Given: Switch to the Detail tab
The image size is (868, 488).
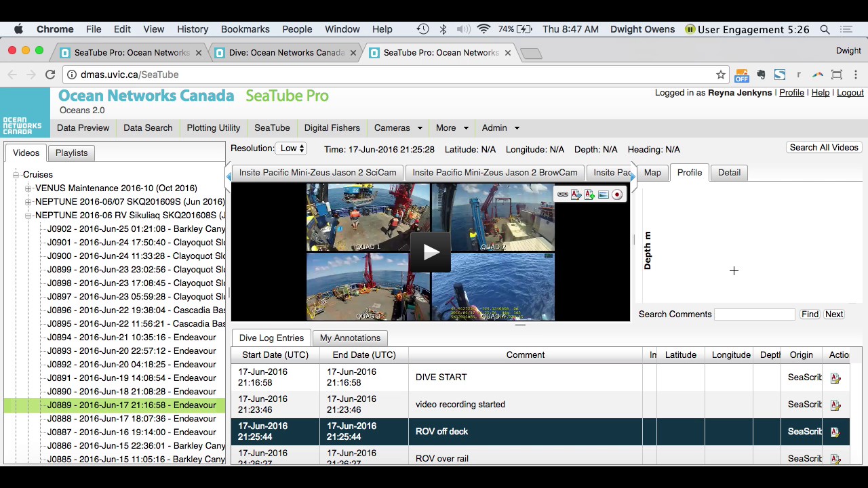Looking at the screenshot, I should point(729,172).
